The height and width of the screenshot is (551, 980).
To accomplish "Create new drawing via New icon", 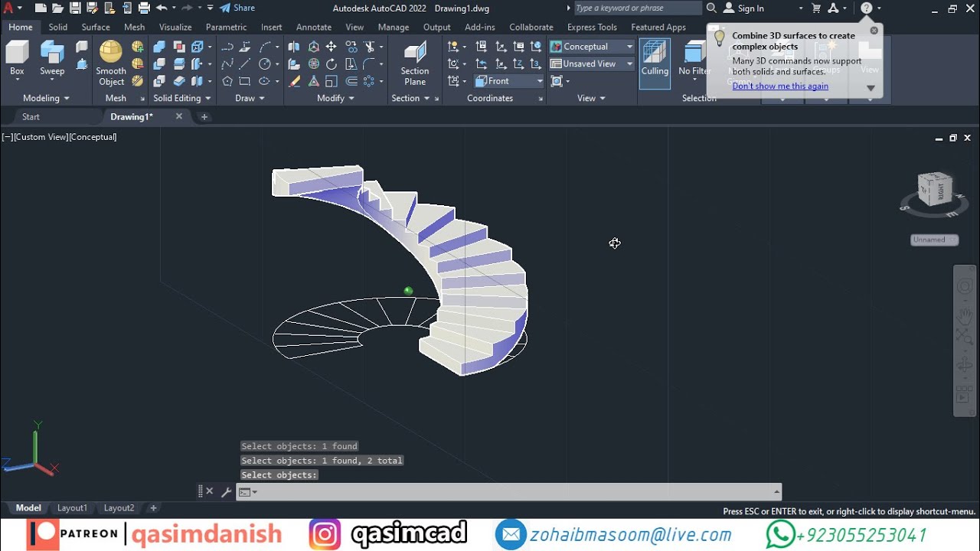I will tap(41, 8).
